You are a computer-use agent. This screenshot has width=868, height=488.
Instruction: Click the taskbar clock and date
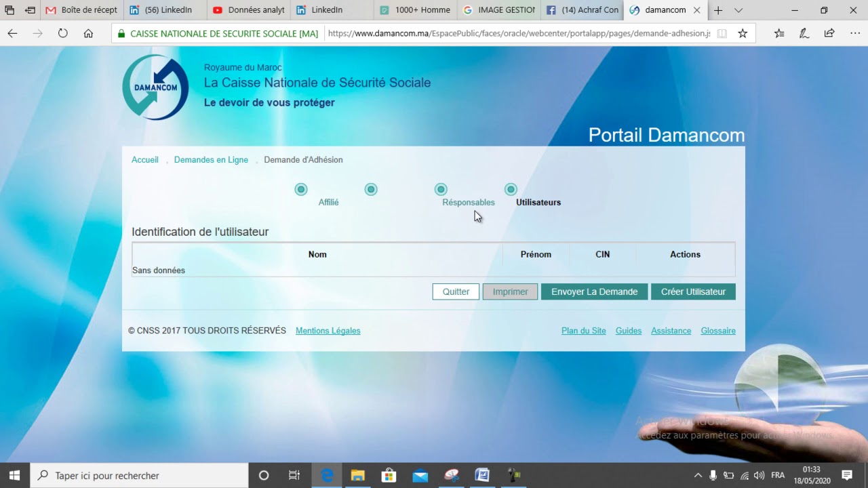tap(811, 475)
